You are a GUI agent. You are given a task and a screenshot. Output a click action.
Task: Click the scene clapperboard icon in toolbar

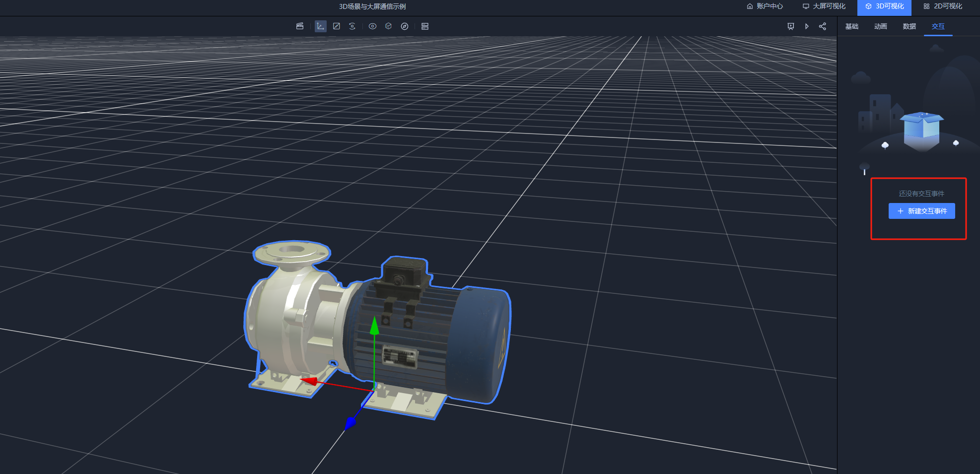click(300, 26)
